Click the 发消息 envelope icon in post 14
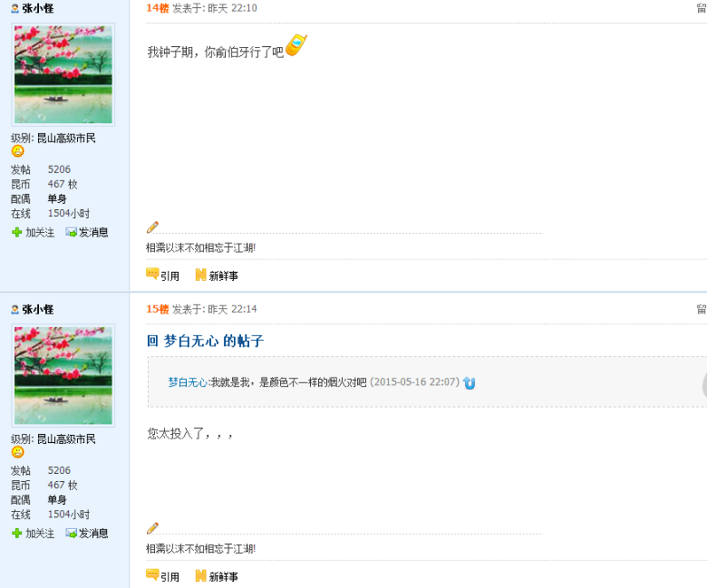Image resolution: width=707 pixels, height=588 pixels. pos(71,232)
